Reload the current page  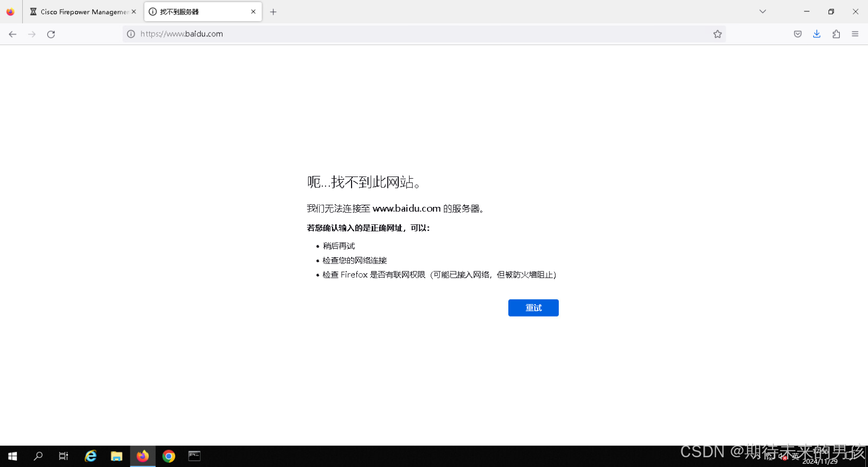(x=51, y=34)
